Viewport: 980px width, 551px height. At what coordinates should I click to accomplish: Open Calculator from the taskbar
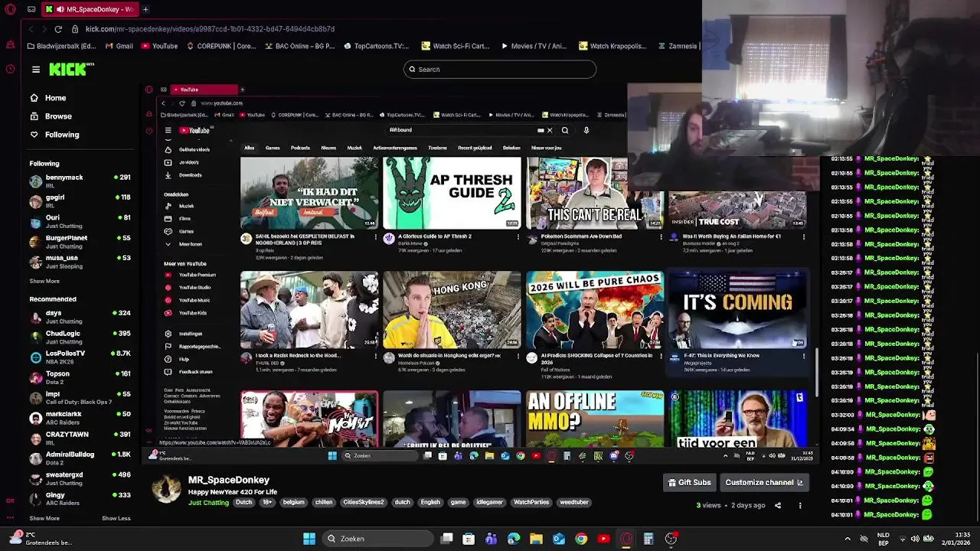click(648, 539)
